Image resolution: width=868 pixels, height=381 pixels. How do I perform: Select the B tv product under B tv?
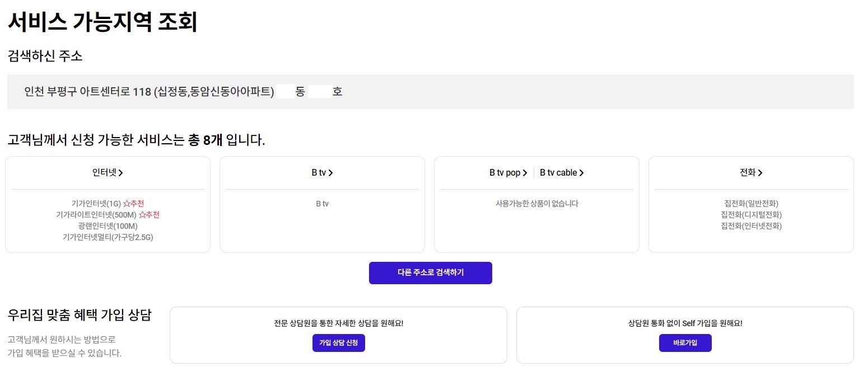coord(322,204)
